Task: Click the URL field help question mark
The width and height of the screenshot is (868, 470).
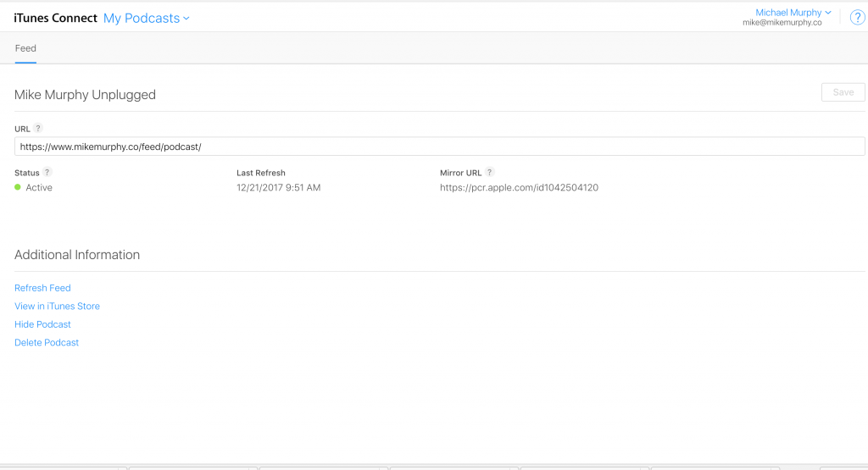Action: [37, 128]
